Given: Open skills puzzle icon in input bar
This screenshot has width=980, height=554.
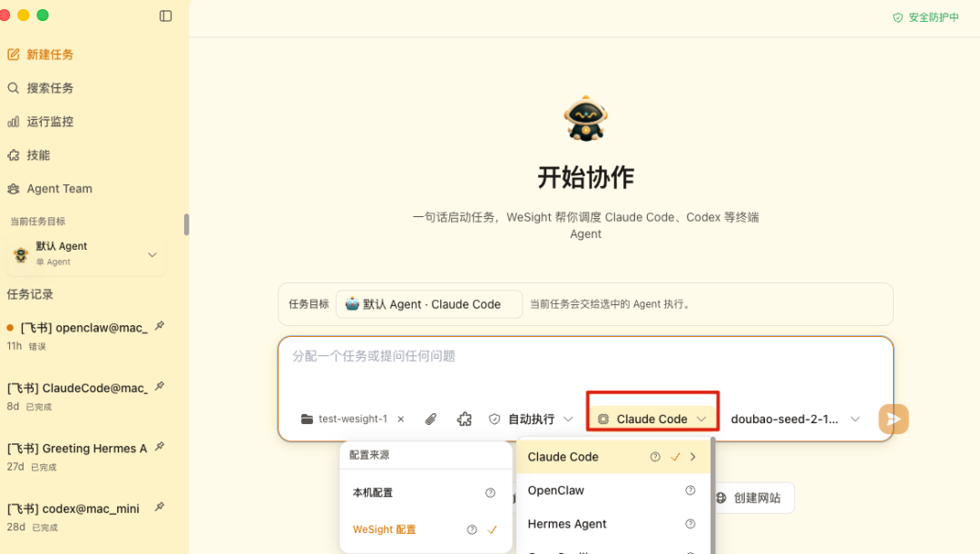Looking at the screenshot, I should pyautogui.click(x=465, y=419).
